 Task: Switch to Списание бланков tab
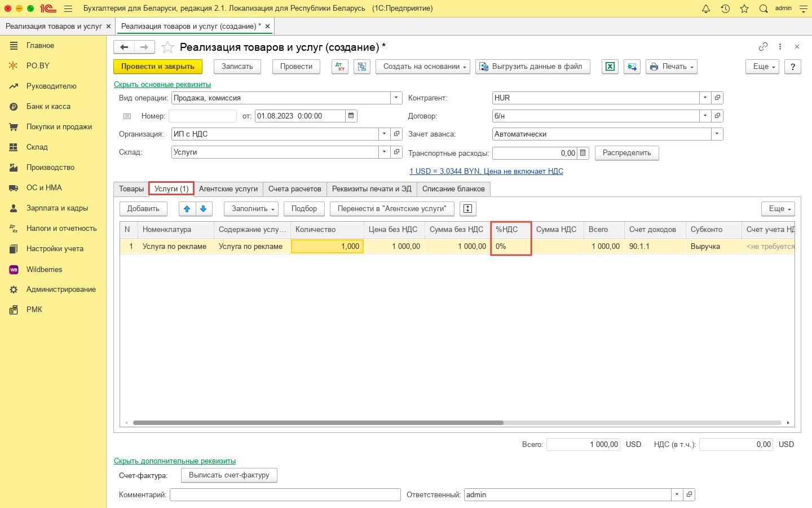click(453, 189)
